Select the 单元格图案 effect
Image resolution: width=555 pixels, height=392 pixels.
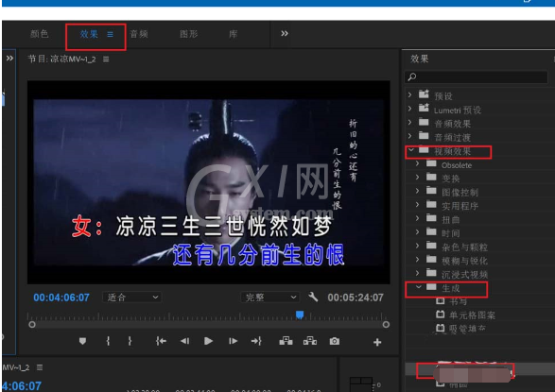click(472, 315)
